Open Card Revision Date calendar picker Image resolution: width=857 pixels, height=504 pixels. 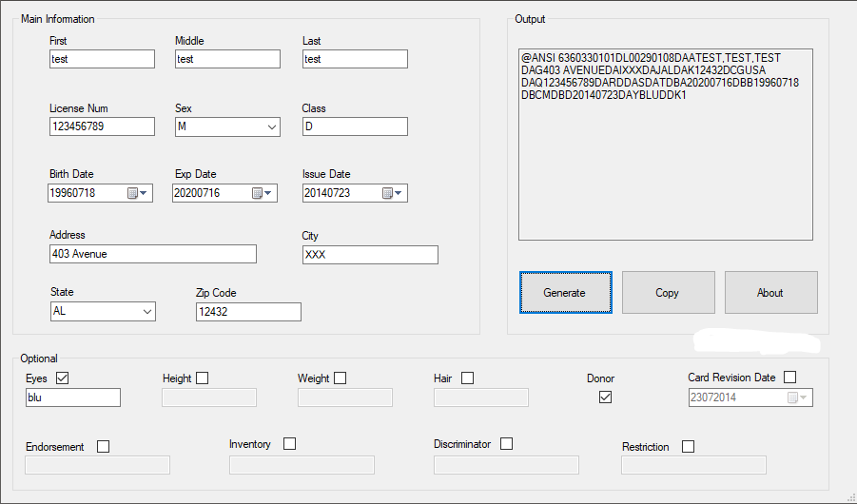coord(797,397)
